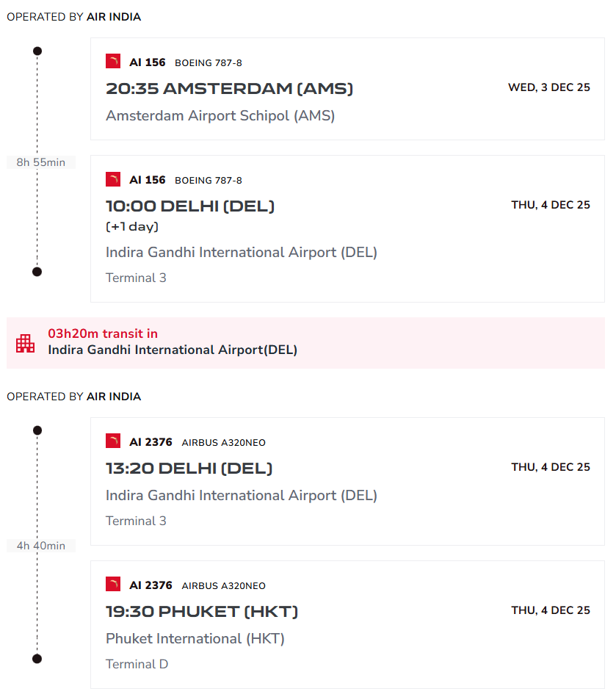The width and height of the screenshot is (616, 697).
Task: Click the Air India logo in the Phuket arrival card
Action: pyautogui.click(x=113, y=585)
